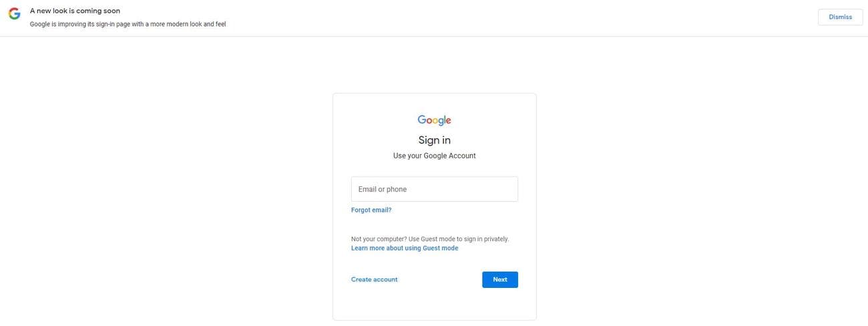Viewport: 868px width, 326px height.
Task: Click the word "Account" in the card subtitle
Action: tap(462, 156)
